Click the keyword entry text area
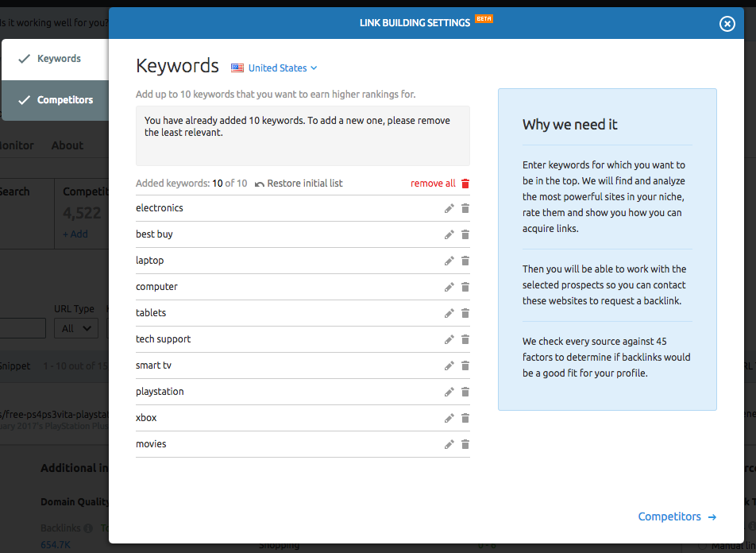 303,136
